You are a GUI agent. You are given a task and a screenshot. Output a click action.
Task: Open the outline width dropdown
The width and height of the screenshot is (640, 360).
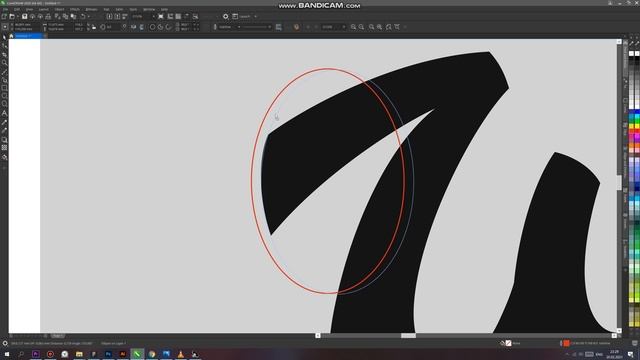point(239,27)
